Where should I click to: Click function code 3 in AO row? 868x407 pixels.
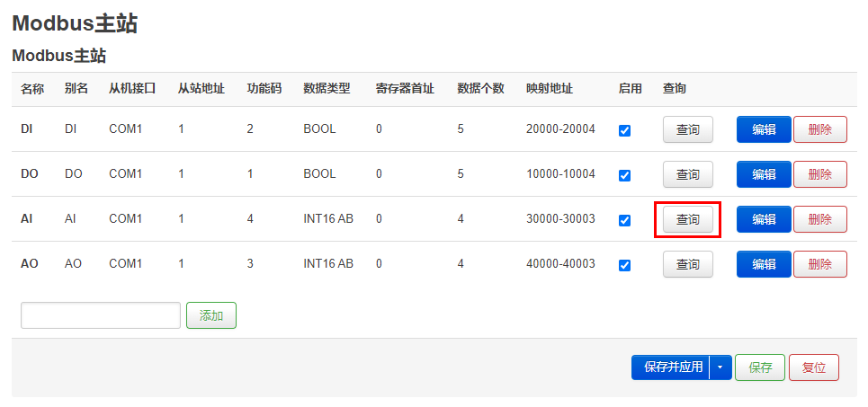point(250,264)
